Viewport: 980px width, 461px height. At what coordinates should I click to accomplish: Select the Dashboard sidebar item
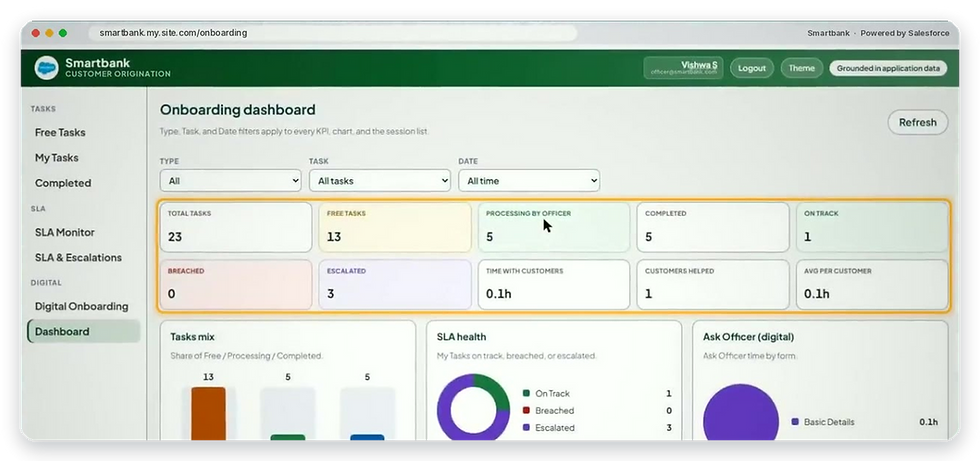tap(84, 332)
